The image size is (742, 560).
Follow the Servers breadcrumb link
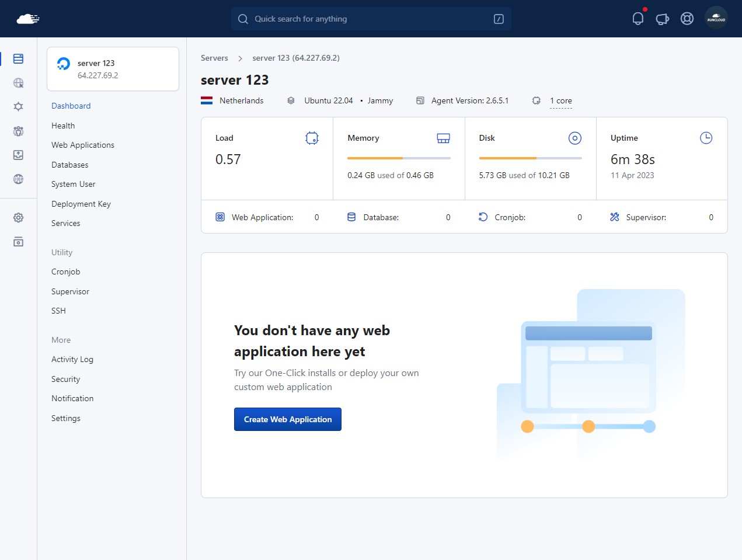(214, 58)
